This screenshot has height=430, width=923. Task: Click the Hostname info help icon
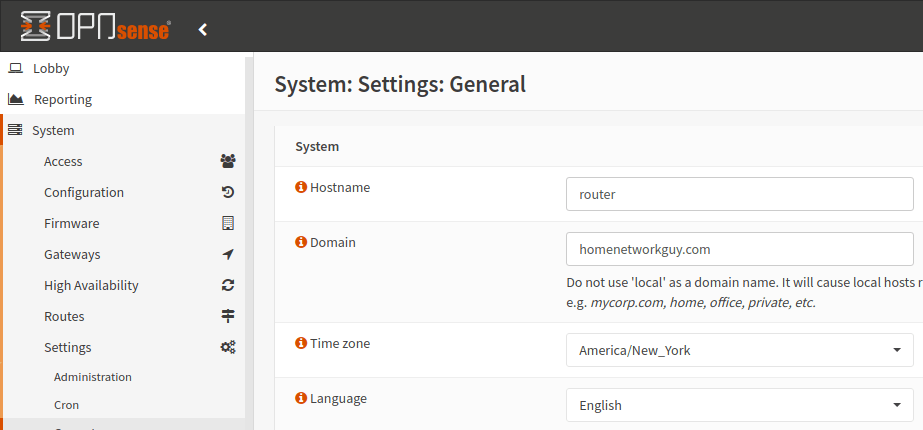(300, 187)
